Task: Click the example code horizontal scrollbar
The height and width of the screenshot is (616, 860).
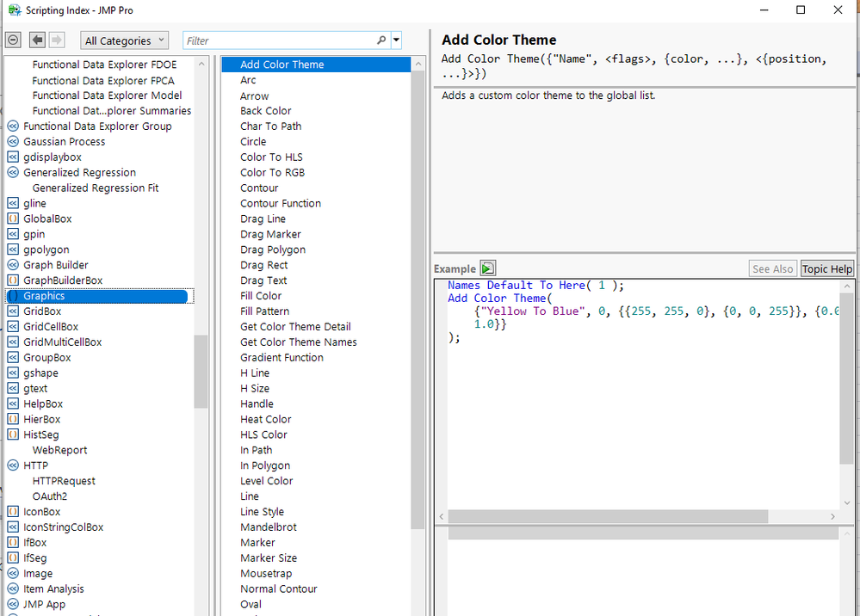Action: (x=608, y=516)
